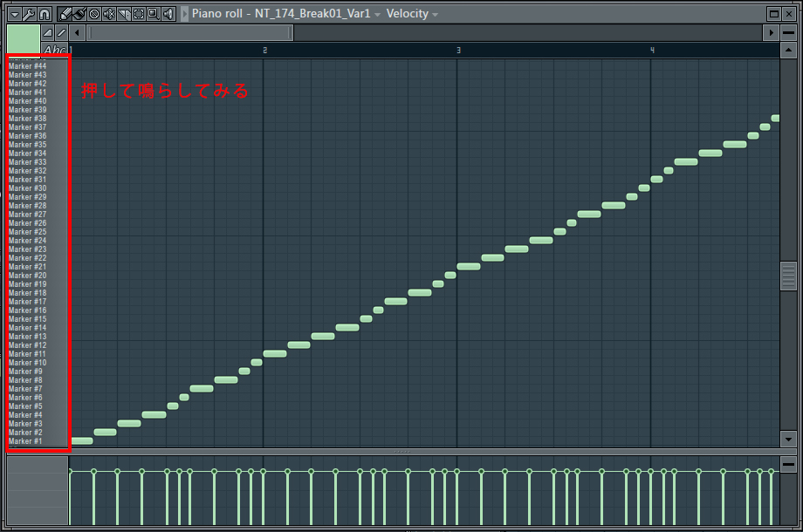Click the vertical scroll up arrow
The image size is (803, 532).
pyautogui.click(x=789, y=50)
